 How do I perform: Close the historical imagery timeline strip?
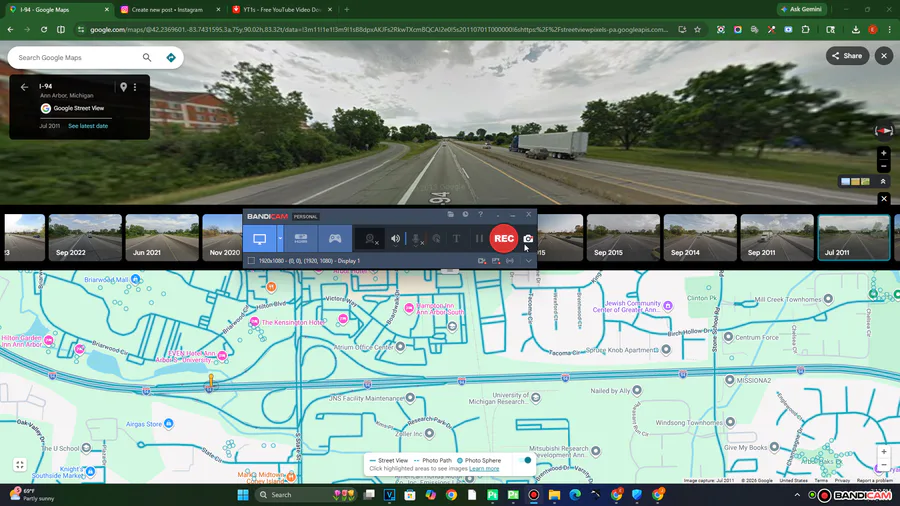pyautogui.click(x=884, y=198)
